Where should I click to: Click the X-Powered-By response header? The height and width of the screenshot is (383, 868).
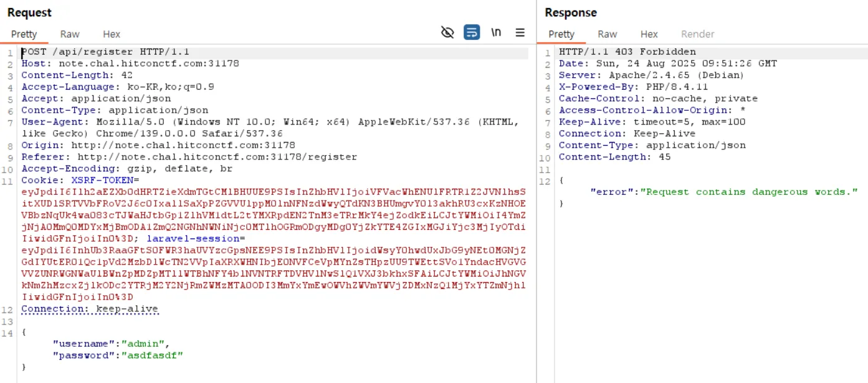591,87
